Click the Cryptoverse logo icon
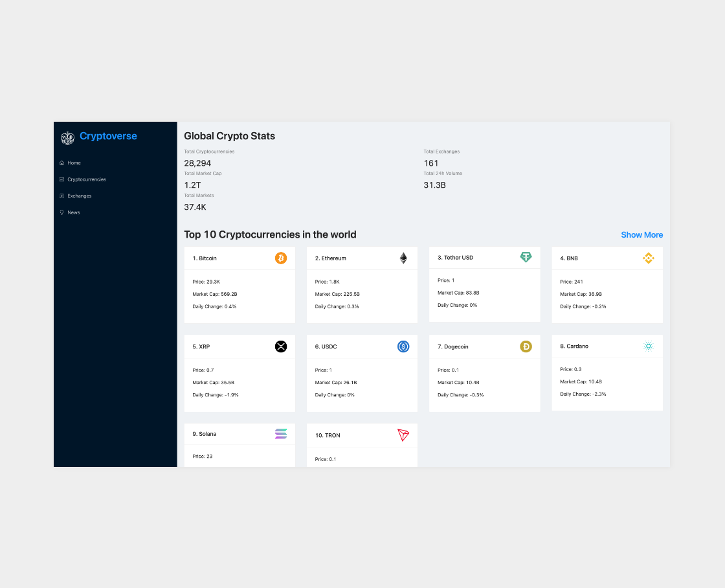The height and width of the screenshot is (588, 725). [67, 137]
